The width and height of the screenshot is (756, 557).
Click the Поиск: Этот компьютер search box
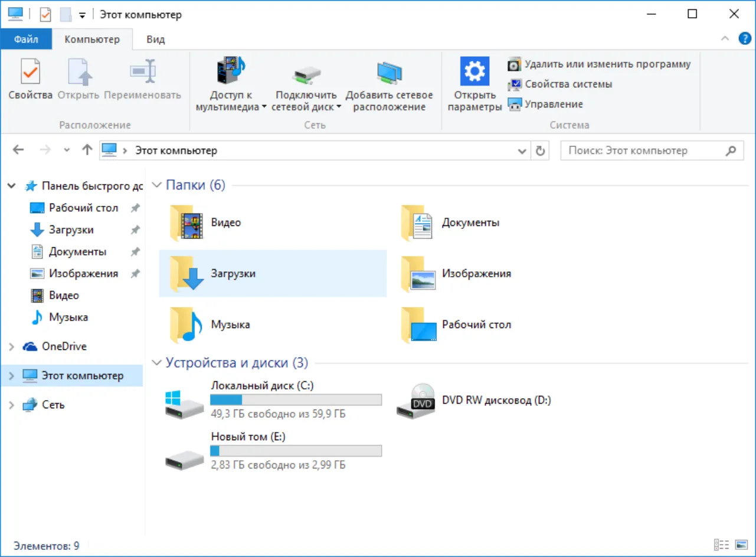pos(652,150)
